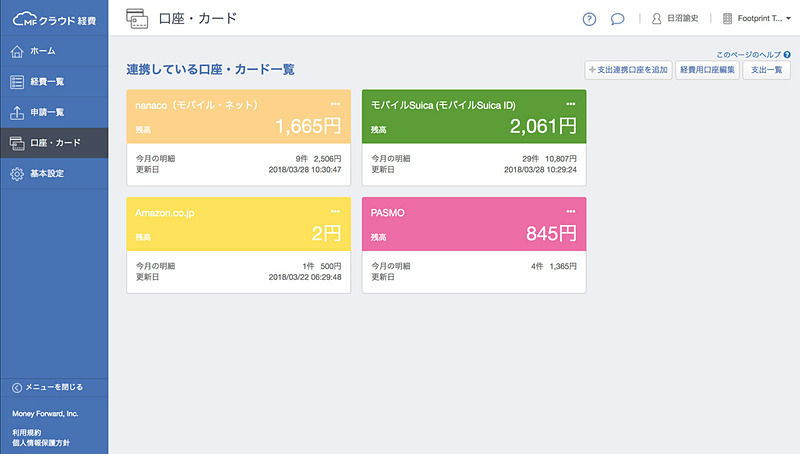Go to ホーム in sidebar

[x=54, y=51]
